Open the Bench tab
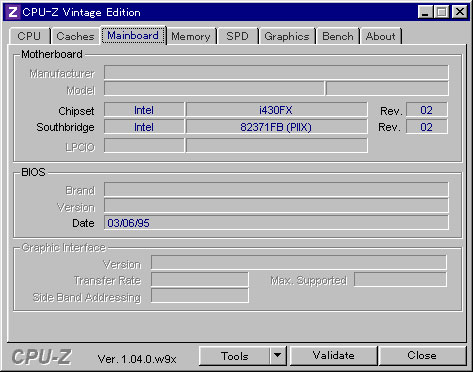The image size is (473, 372). click(338, 36)
